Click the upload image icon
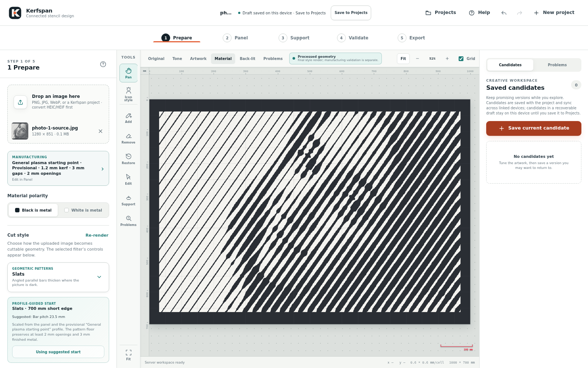This screenshot has width=588, height=368. pyautogui.click(x=21, y=102)
